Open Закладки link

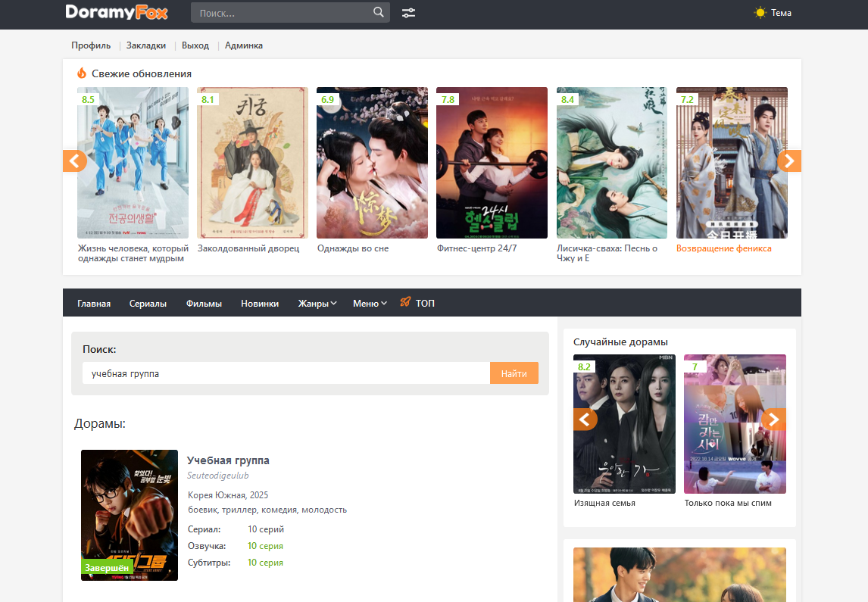coord(146,45)
